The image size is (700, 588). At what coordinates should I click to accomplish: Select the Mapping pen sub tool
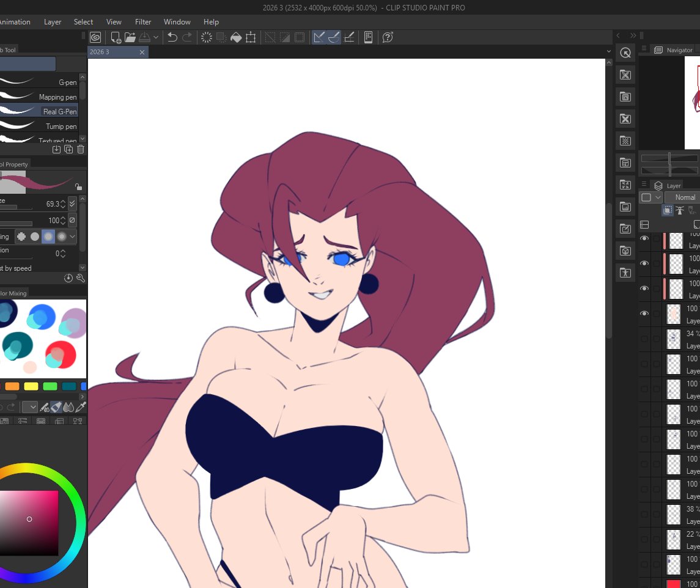pyautogui.click(x=39, y=97)
